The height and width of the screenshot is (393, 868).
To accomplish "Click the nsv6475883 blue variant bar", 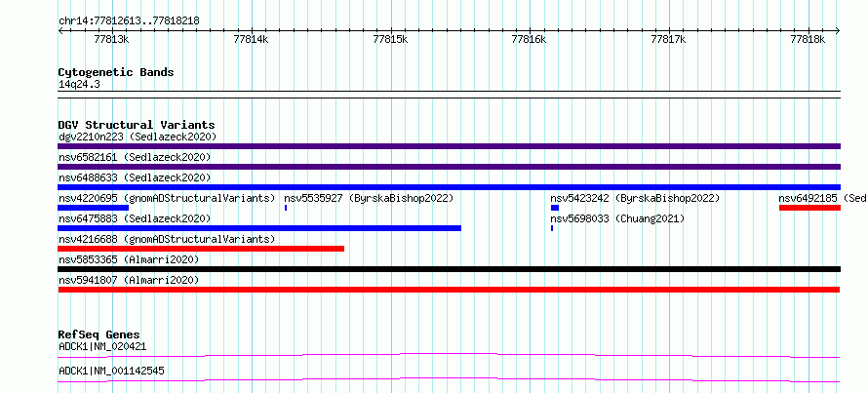I will click(259, 228).
